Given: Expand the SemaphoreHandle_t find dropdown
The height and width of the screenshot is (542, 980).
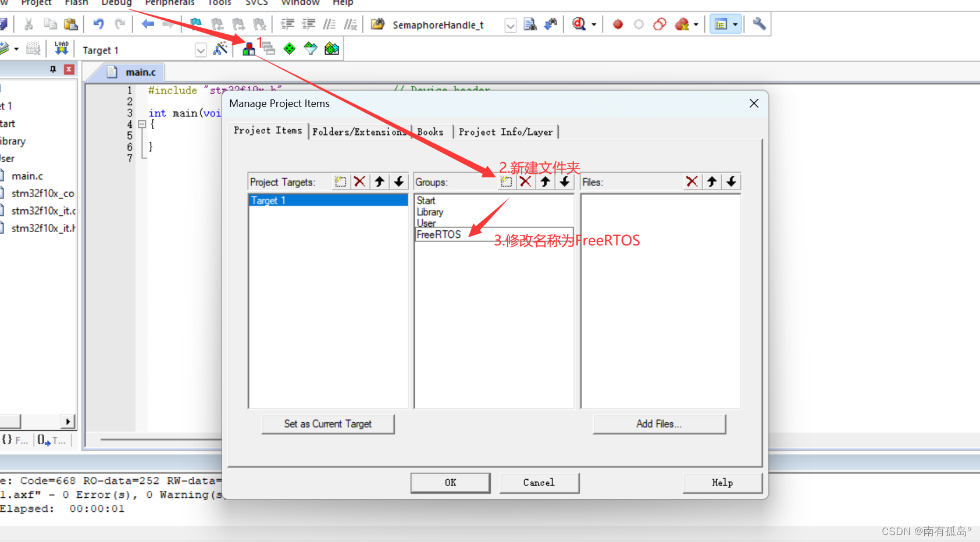Looking at the screenshot, I should point(510,25).
